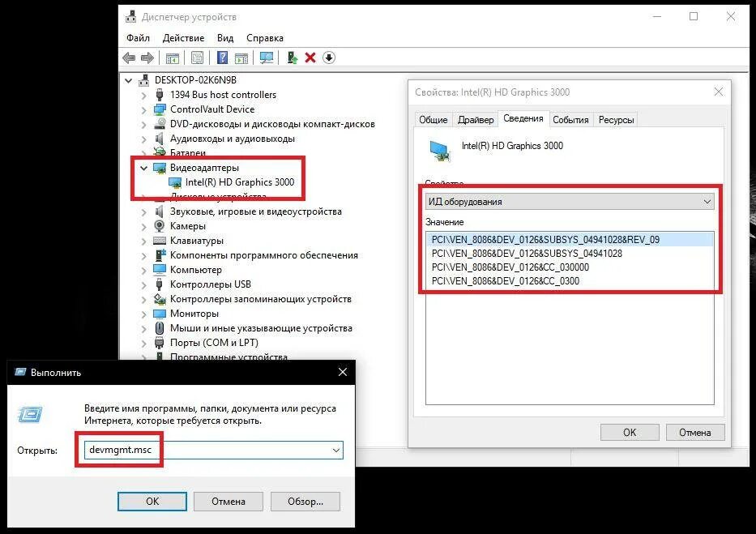The height and width of the screenshot is (534, 756).
Task: Select the hardware ID ending with REV_09
Action: click(570, 240)
